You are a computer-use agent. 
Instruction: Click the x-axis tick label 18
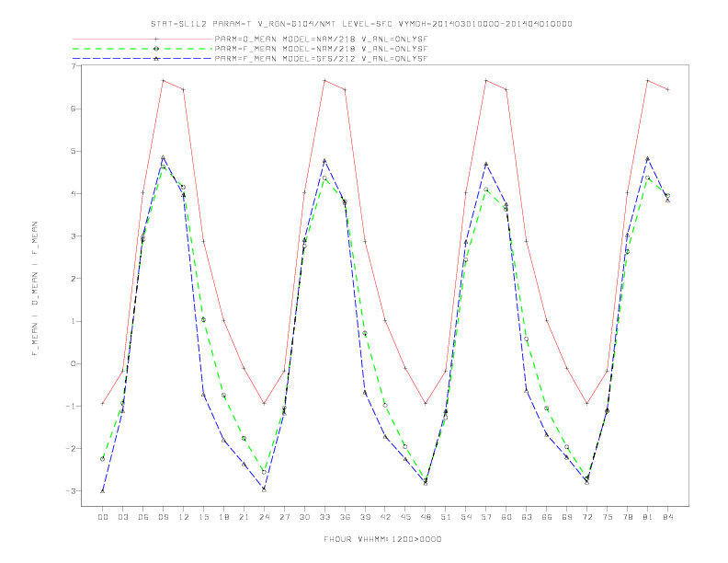pyautogui.click(x=223, y=517)
